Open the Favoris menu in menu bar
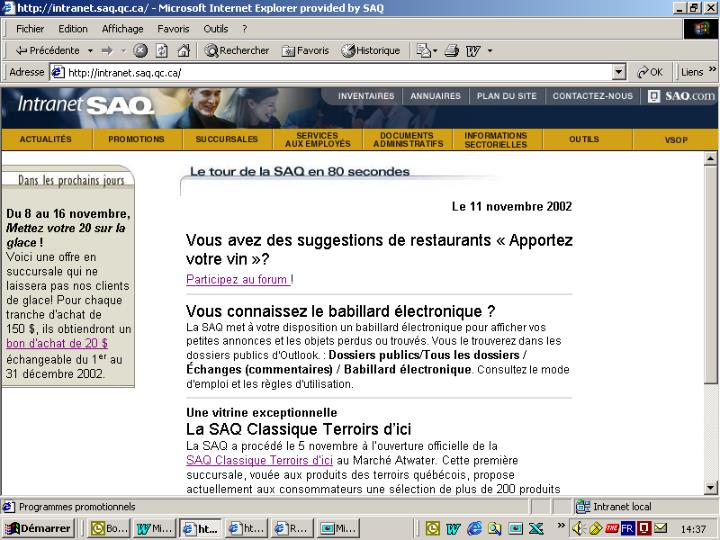 (x=173, y=29)
